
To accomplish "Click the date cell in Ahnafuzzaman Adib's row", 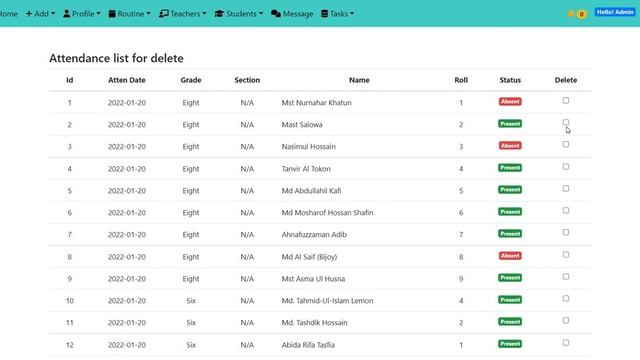I will [x=127, y=235].
